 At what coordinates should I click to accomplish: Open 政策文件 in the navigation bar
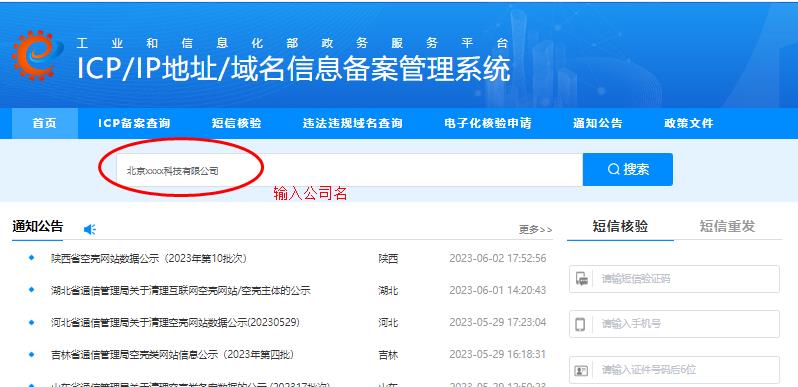pos(689,123)
